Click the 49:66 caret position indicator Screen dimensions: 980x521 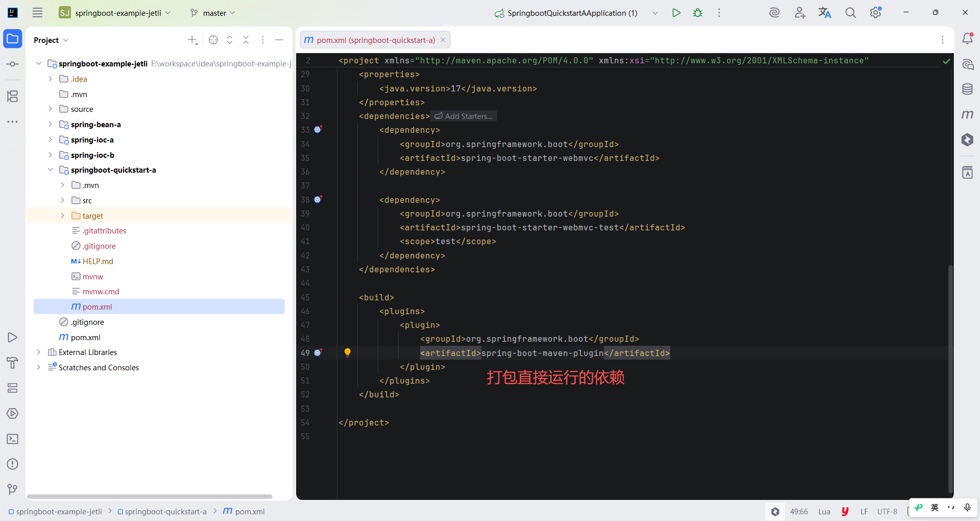coord(799,511)
